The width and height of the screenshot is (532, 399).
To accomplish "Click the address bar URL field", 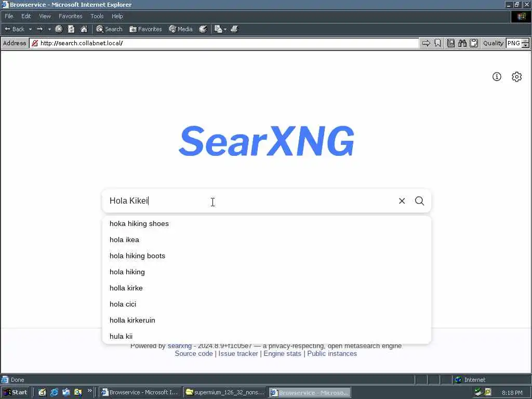I will click(x=224, y=43).
